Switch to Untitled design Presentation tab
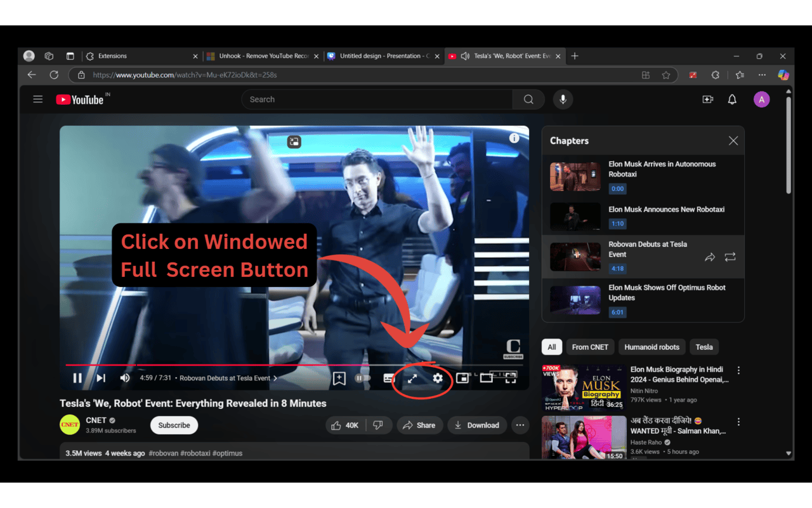This screenshot has width=812, height=508. pos(384,56)
